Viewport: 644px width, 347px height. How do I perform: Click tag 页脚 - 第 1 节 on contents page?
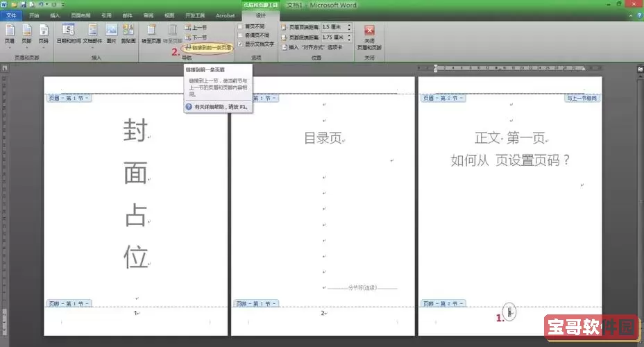256,303
